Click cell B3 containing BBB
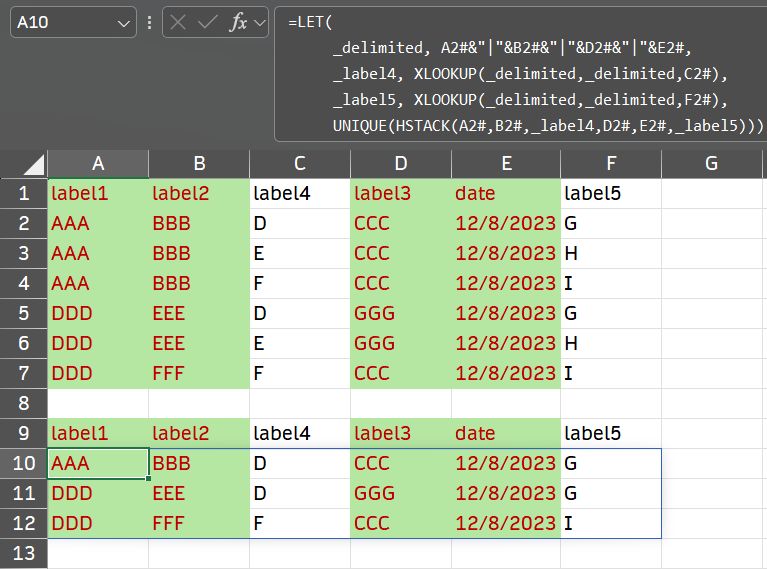 tap(199, 253)
